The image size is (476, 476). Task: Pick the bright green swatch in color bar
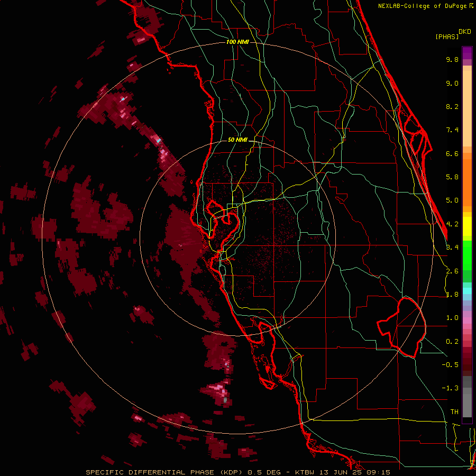pos(467,255)
